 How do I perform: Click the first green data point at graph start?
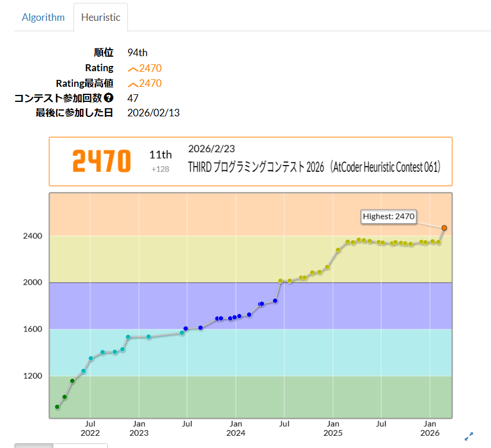click(57, 407)
